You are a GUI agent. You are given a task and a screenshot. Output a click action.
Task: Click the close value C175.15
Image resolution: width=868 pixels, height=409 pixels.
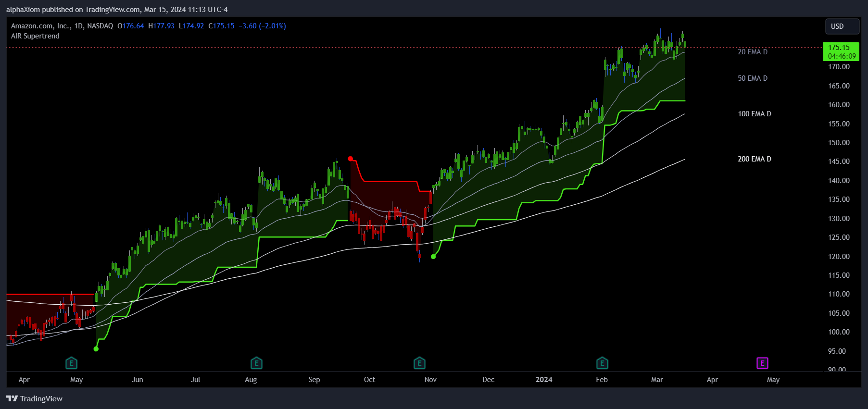(x=221, y=26)
